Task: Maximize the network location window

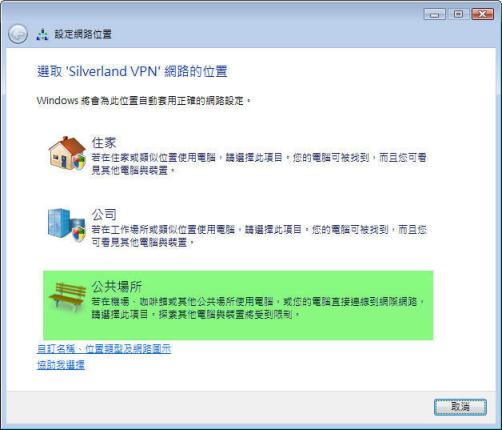Action: point(458,14)
